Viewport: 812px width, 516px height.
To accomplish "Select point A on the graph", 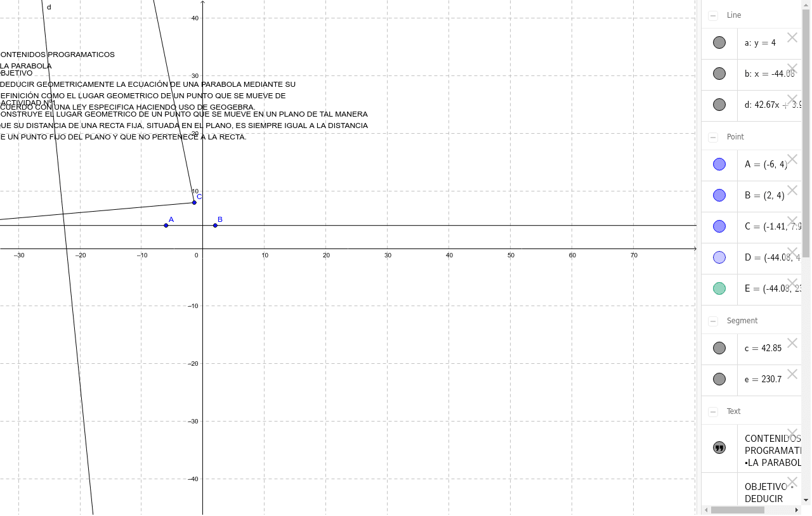I will 166,226.
